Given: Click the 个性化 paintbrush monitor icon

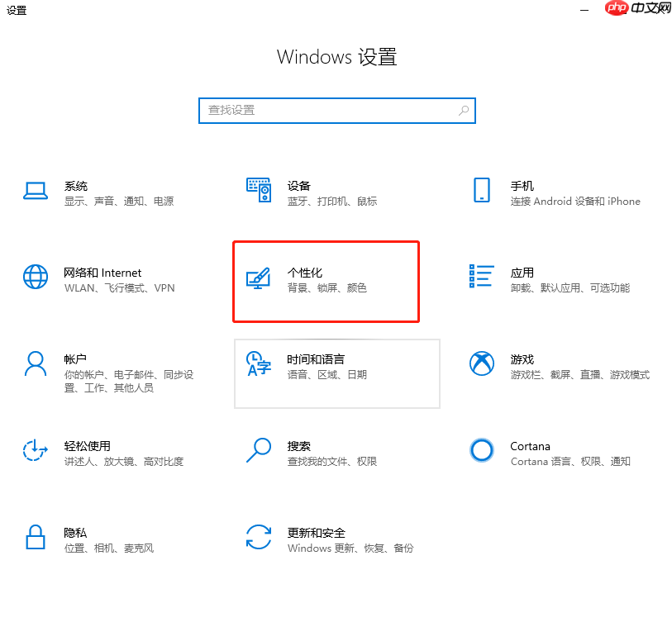Looking at the screenshot, I should pyautogui.click(x=259, y=278).
